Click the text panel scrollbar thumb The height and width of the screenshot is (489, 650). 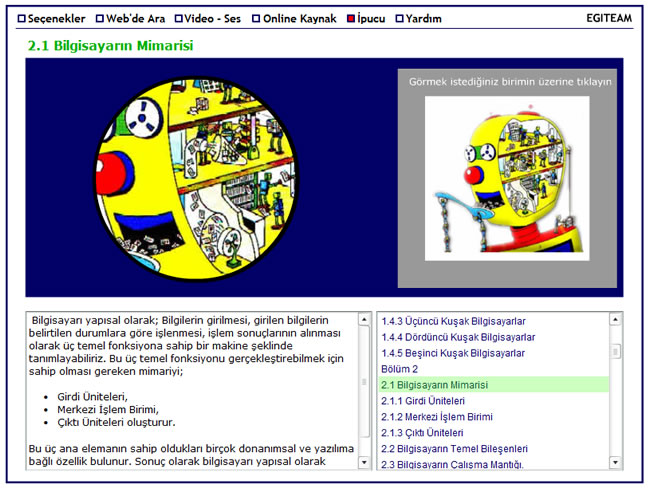click(x=364, y=382)
